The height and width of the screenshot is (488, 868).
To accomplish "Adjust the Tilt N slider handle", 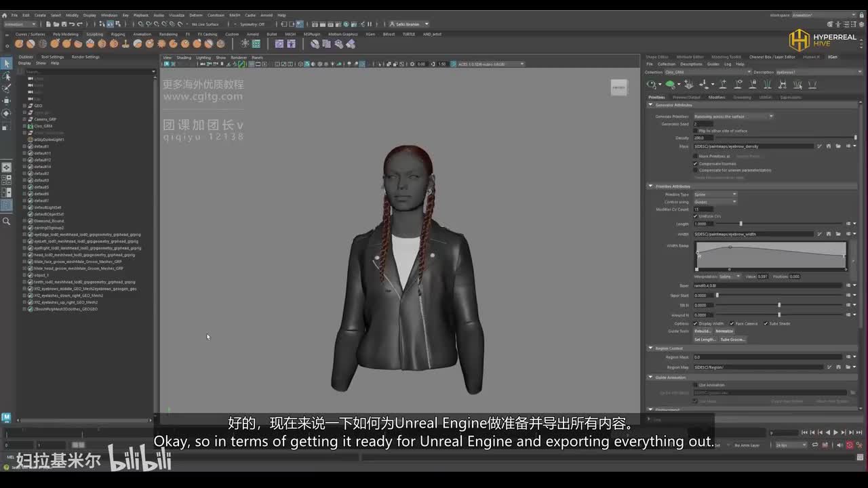I will click(779, 305).
